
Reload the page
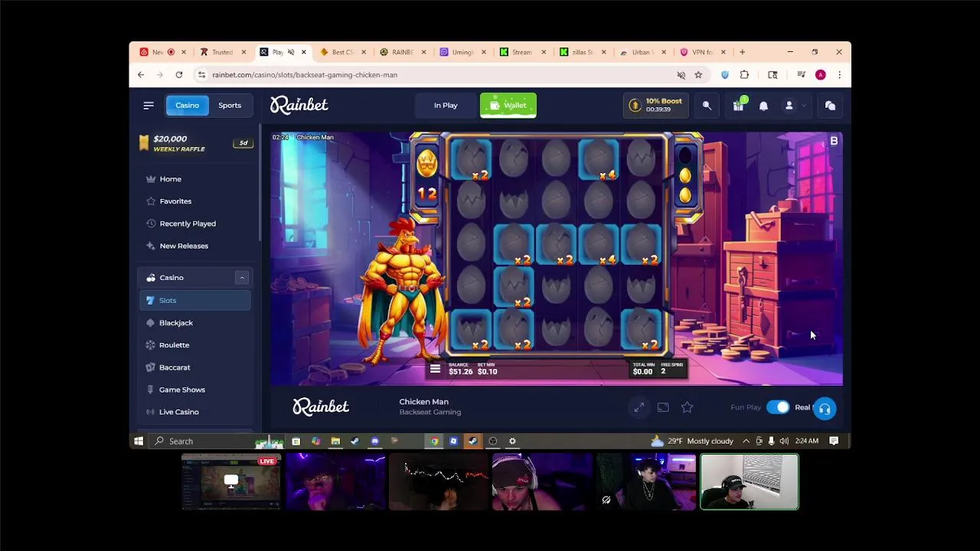[x=178, y=75]
